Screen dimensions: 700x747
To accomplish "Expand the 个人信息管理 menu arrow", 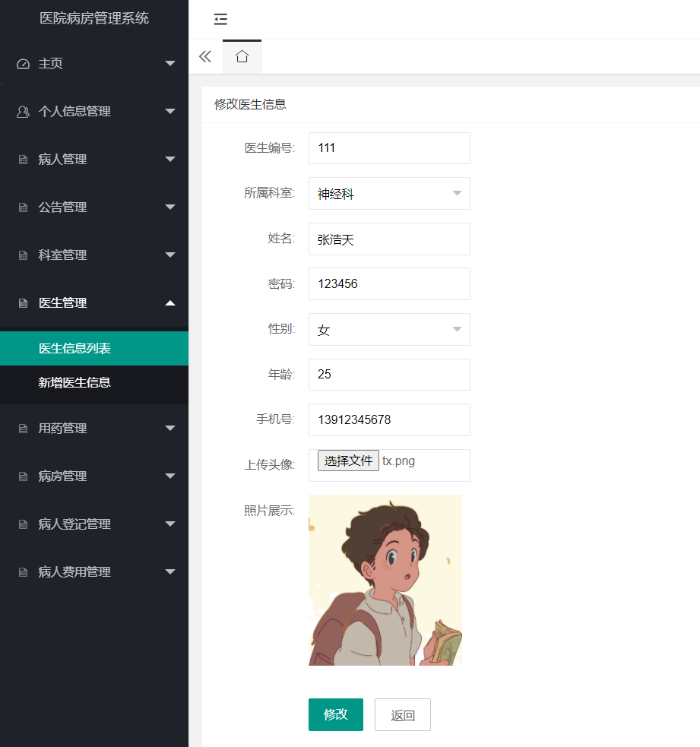I will click(170, 111).
